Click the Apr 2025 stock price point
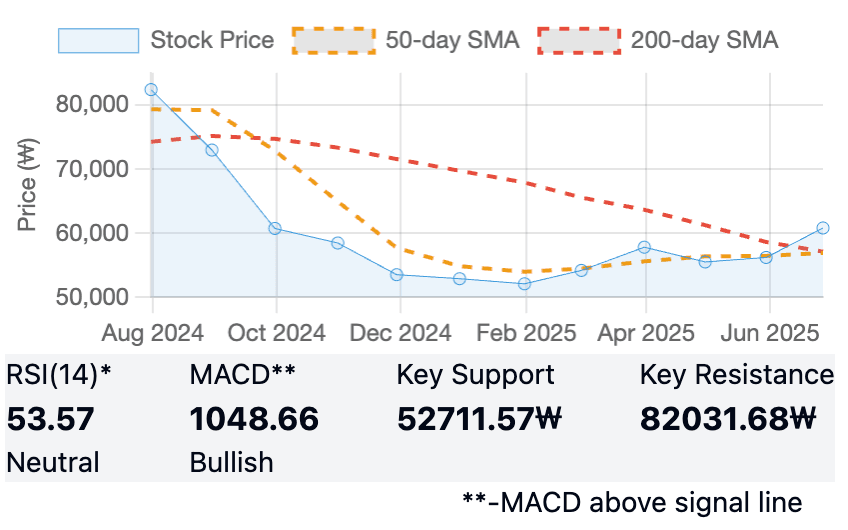Viewport: 848px width, 530px height. [644, 247]
